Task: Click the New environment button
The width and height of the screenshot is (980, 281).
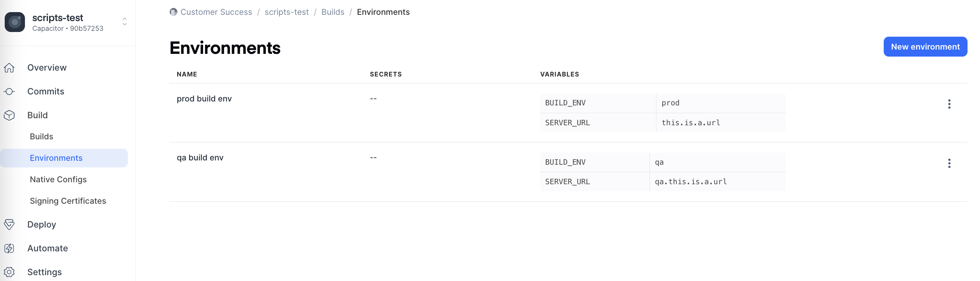Action: [x=925, y=47]
